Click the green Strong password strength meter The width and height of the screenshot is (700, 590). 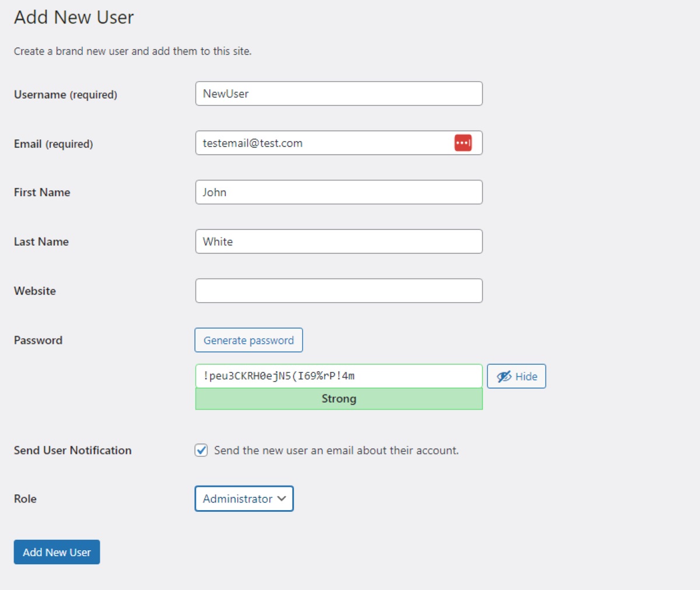click(338, 399)
